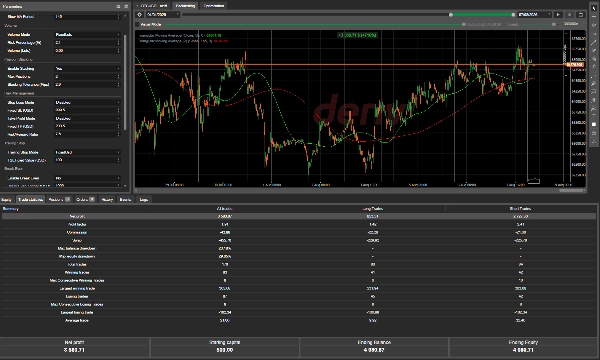Select the pencil drawing tool
This screenshot has height=360, width=600.
pos(594,50)
